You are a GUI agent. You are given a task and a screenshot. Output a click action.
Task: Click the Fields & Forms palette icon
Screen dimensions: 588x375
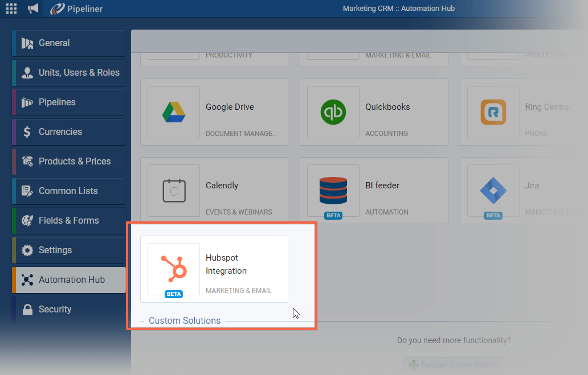click(x=27, y=221)
